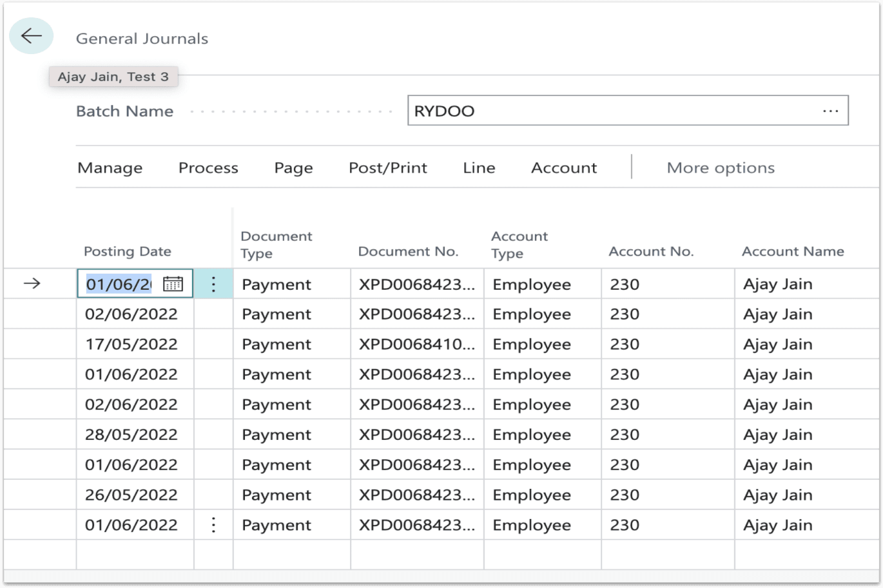Click the General Journals page title
The height and width of the screenshot is (588, 883).
click(x=142, y=39)
